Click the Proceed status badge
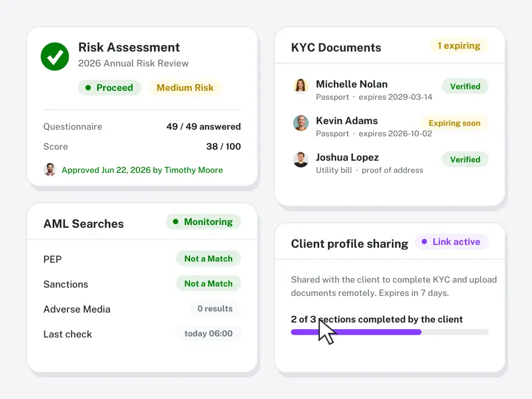Viewport: 532px width, 399px height. [110, 88]
